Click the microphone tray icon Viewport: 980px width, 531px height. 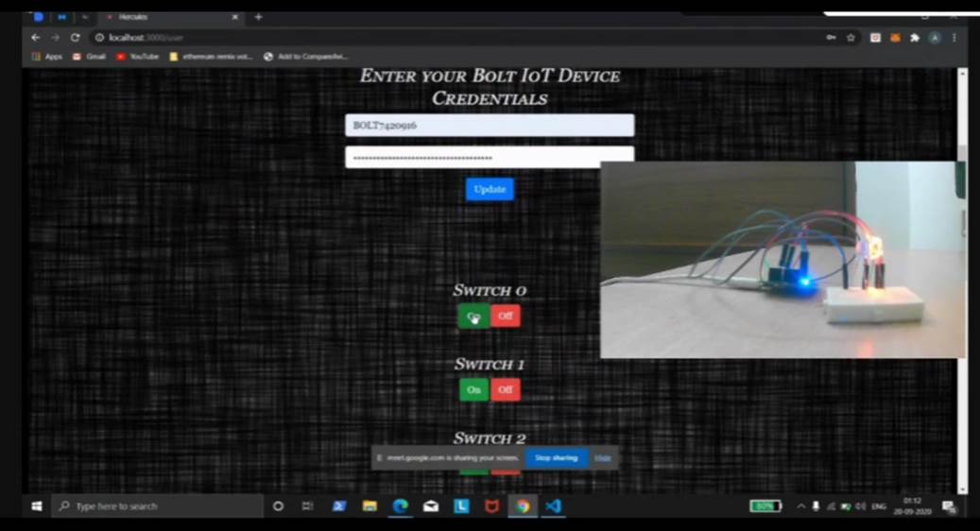816,506
